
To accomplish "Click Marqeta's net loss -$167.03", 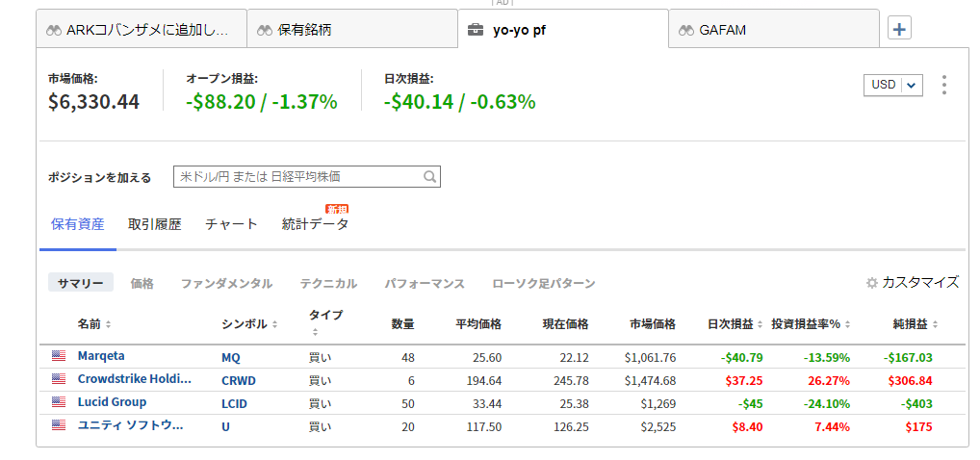I will [908, 358].
